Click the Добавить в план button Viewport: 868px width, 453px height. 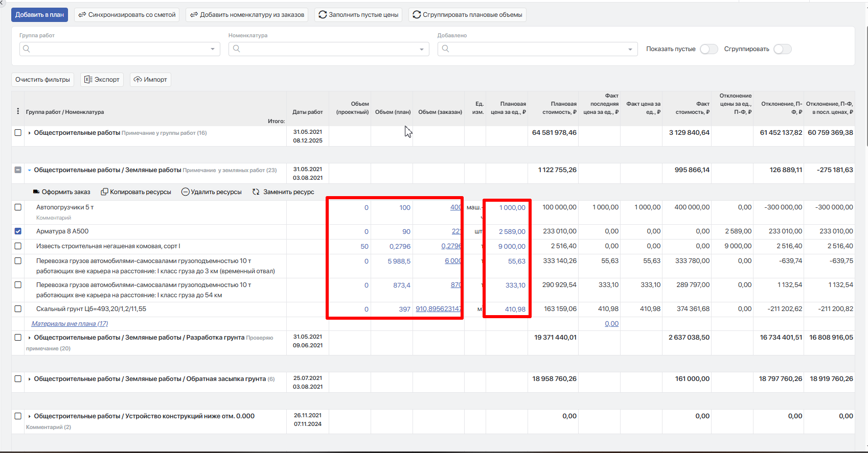coord(39,15)
